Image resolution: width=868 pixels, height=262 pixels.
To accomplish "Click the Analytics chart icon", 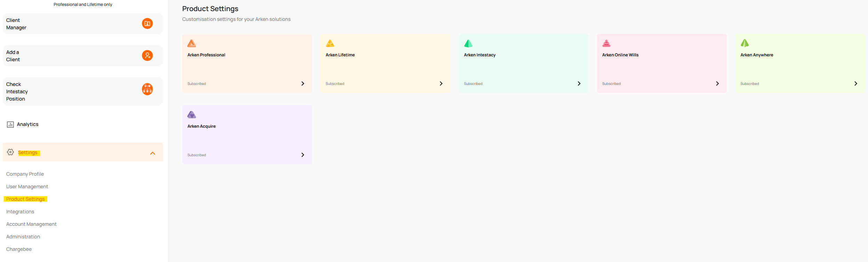I will (x=10, y=125).
